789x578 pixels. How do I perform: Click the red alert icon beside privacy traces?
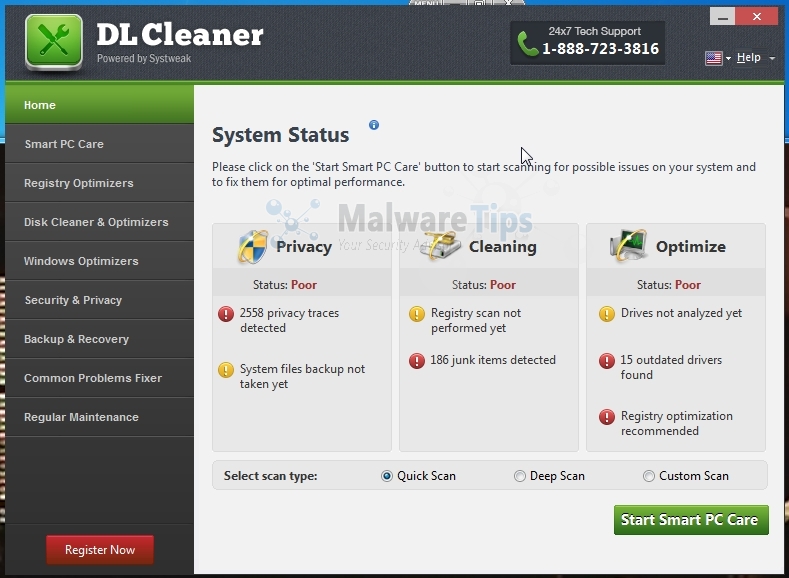tap(226, 314)
